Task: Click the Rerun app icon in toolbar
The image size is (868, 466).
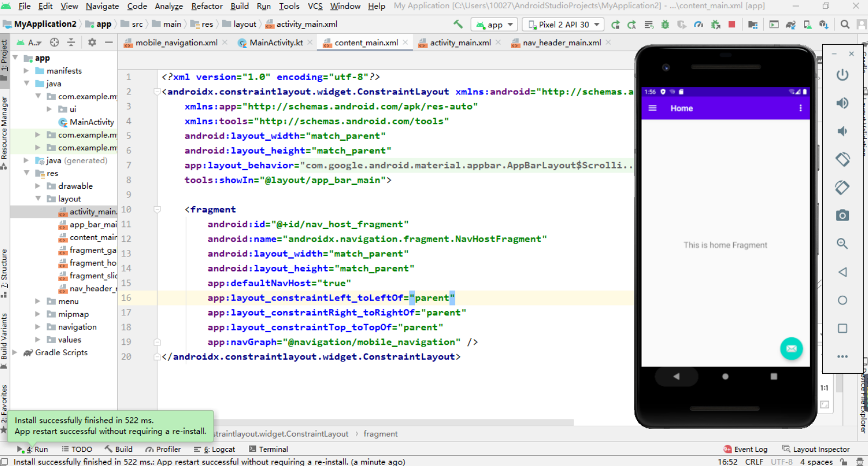Action: pos(615,25)
